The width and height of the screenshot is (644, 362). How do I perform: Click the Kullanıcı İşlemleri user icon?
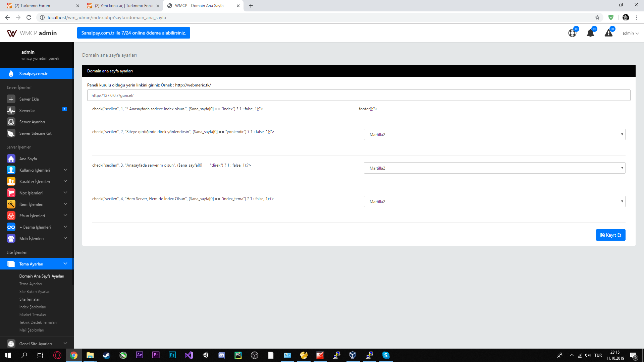[11, 170]
